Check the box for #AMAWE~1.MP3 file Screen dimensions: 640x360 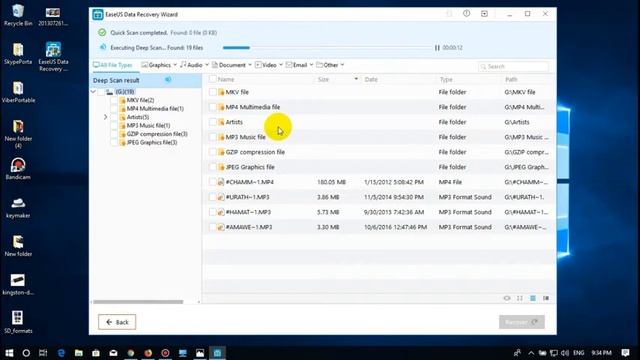pyautogui.click(x=213, y=227)
